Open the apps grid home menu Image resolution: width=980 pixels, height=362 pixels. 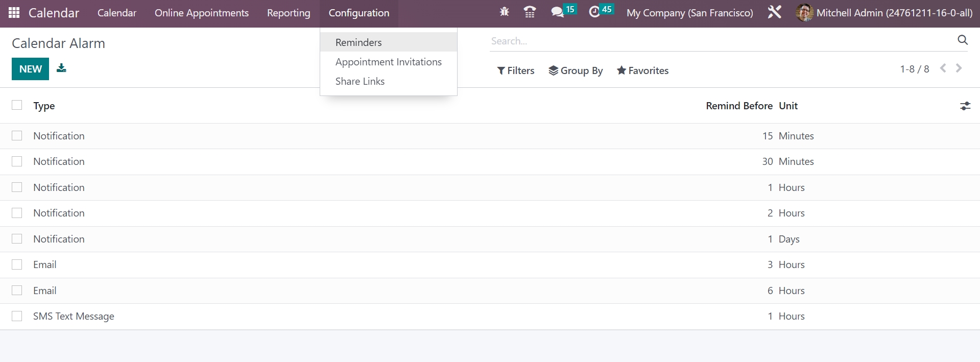click(x=14, y=13)
